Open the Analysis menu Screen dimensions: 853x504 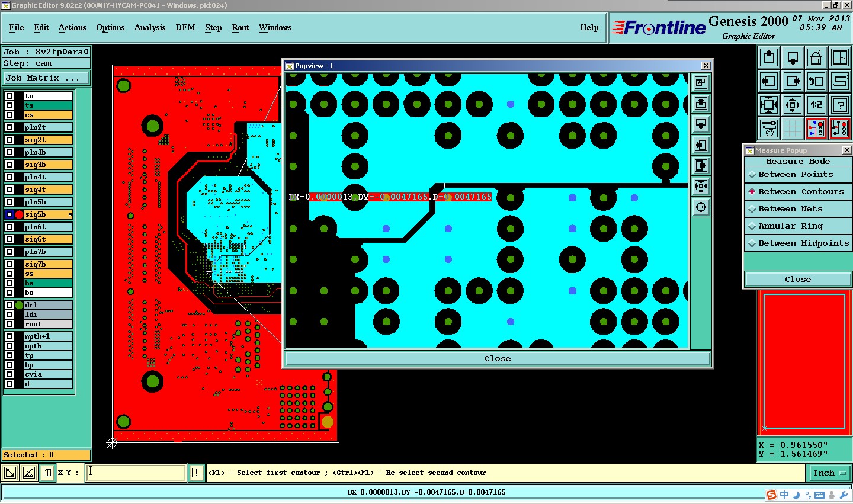[150, 28]
